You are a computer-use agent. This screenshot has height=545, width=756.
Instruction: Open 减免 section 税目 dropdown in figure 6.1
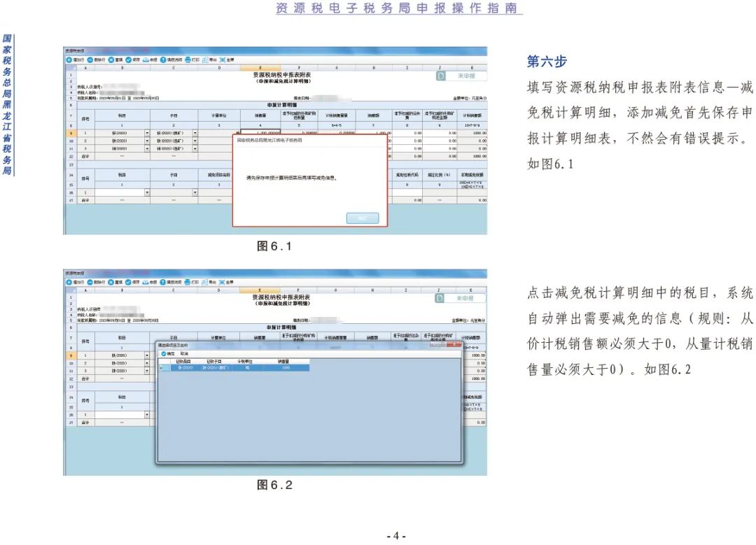147,192
